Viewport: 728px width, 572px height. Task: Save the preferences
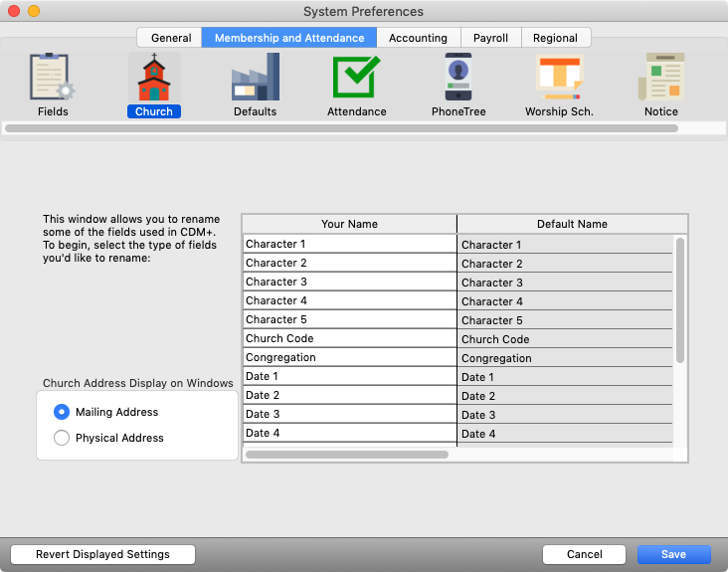pos(674,554)
